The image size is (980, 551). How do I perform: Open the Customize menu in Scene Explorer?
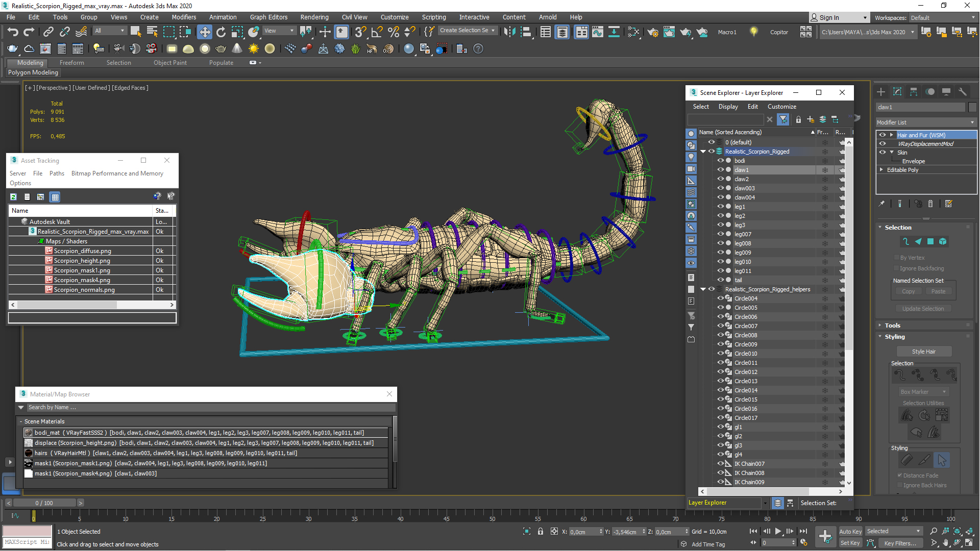click(x=782, y=107)
